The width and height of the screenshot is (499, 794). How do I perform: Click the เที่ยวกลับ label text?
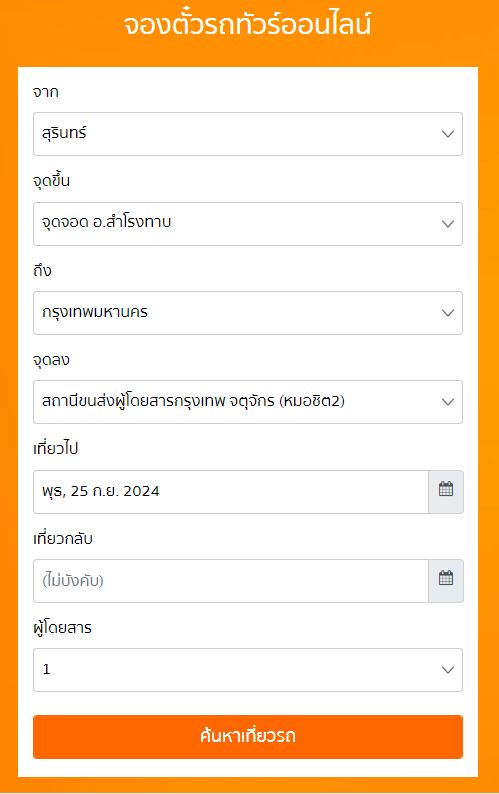coord(63,538)
